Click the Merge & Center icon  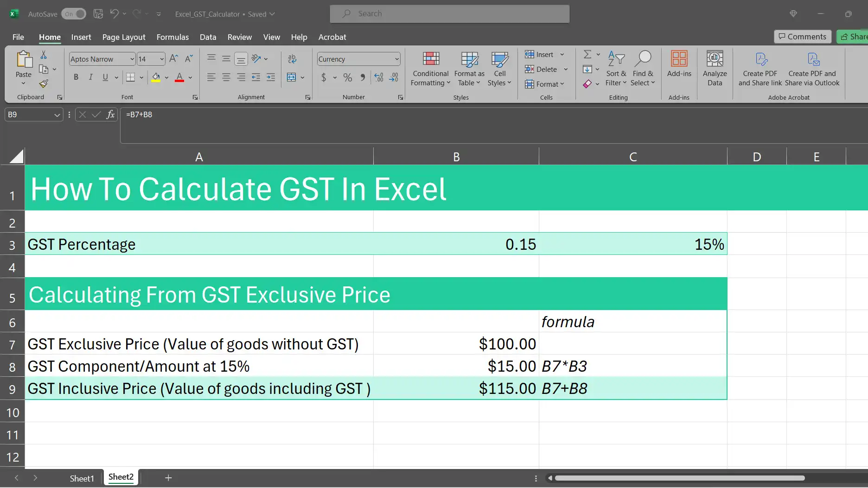point(291,77)
